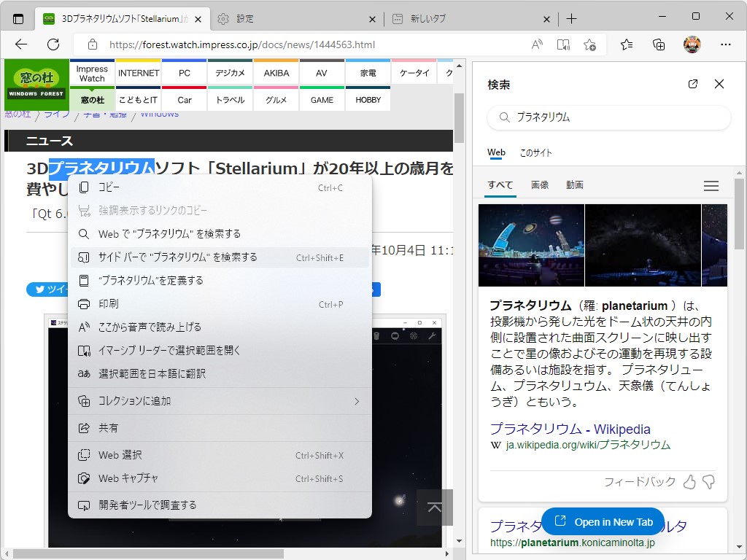The image size is (747, 560).
Task: Switch to the 画像 results tab in sidebar
Action: point(540,186)
